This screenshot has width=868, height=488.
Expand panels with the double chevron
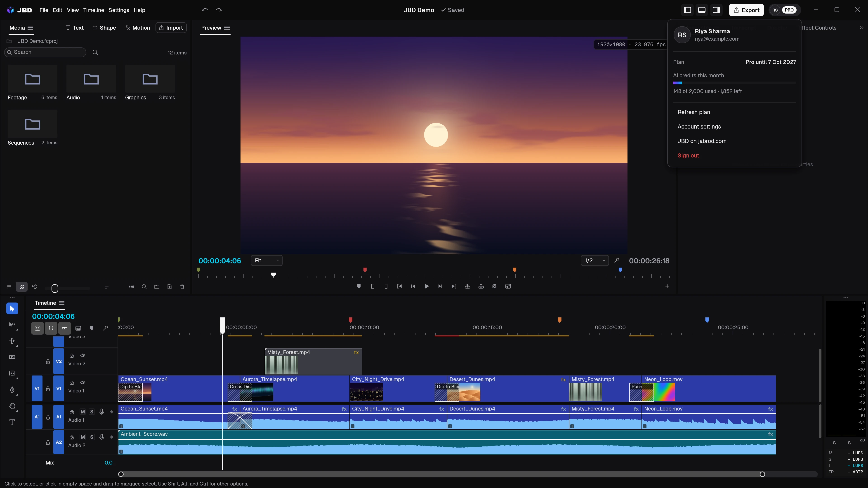point(862,28)
